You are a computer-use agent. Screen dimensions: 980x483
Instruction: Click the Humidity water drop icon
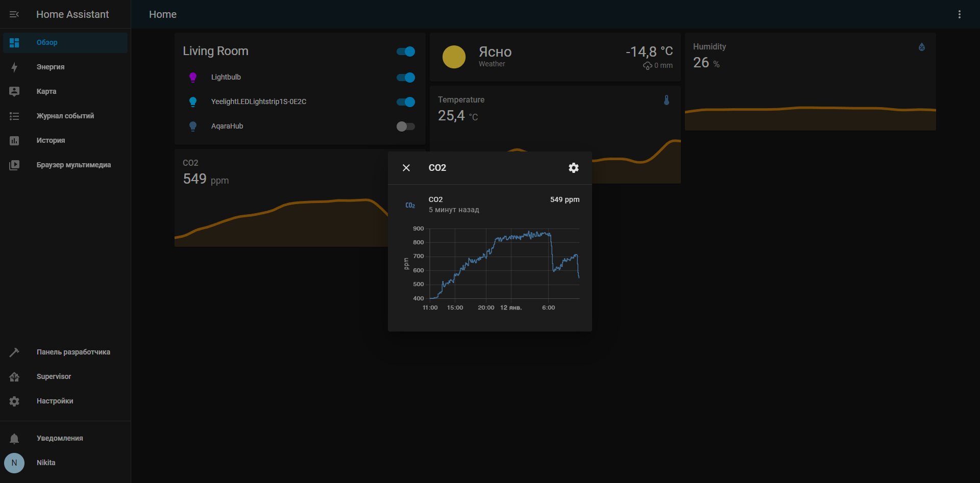click(x=922, y=47)
